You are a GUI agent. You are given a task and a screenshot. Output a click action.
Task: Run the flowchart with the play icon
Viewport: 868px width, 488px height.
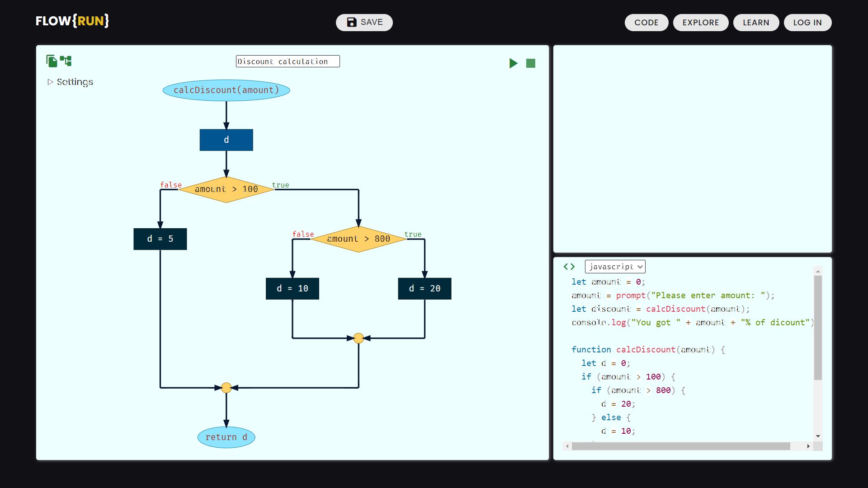pyautogui.click(x=513, y=63)
